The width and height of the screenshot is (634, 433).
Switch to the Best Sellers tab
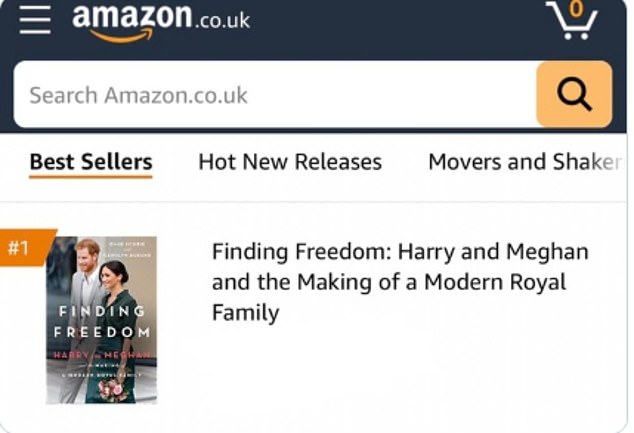tap(91, 162)
